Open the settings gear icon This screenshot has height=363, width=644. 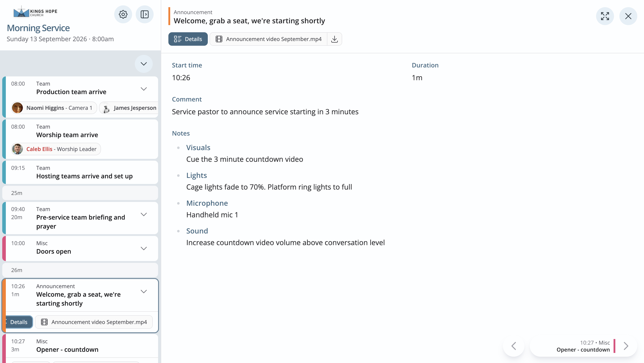click(x=123, y=14)
